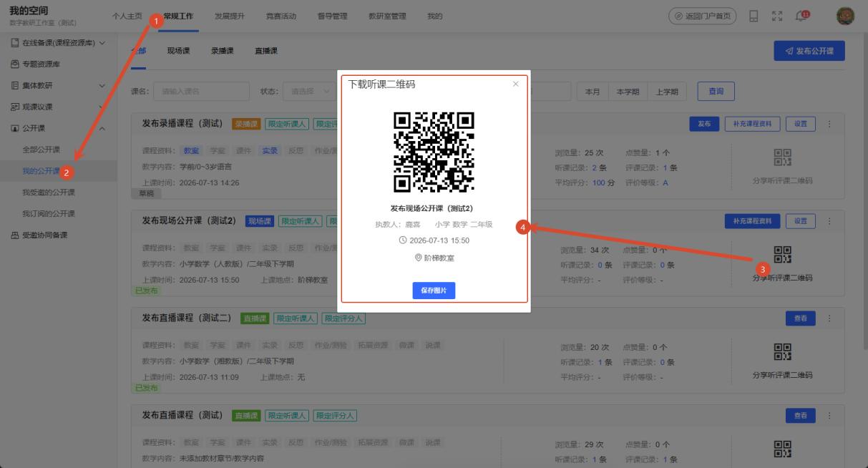Close the 下载听课二维码 dialog

coord(516,84)
